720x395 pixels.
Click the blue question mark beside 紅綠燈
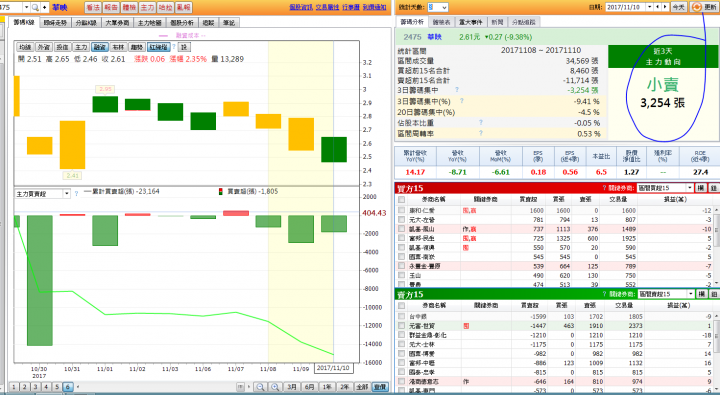[x=174, y=47]
